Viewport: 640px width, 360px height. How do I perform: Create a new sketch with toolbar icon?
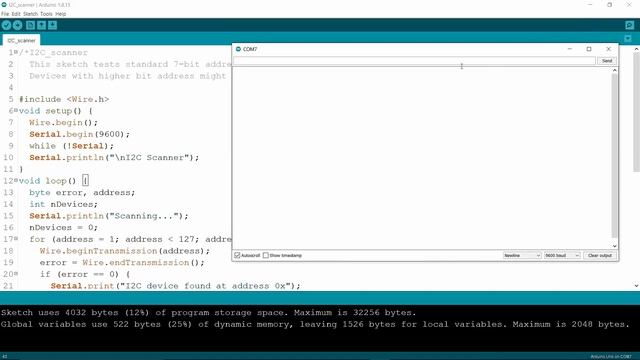point(30,25)
